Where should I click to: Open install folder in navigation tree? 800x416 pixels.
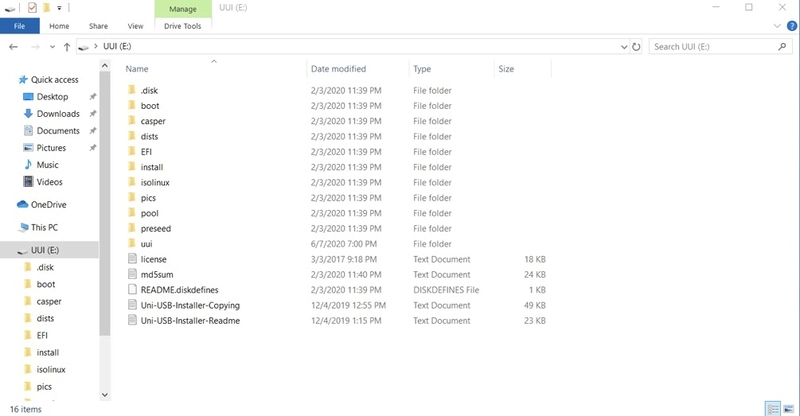click(48, 352)
